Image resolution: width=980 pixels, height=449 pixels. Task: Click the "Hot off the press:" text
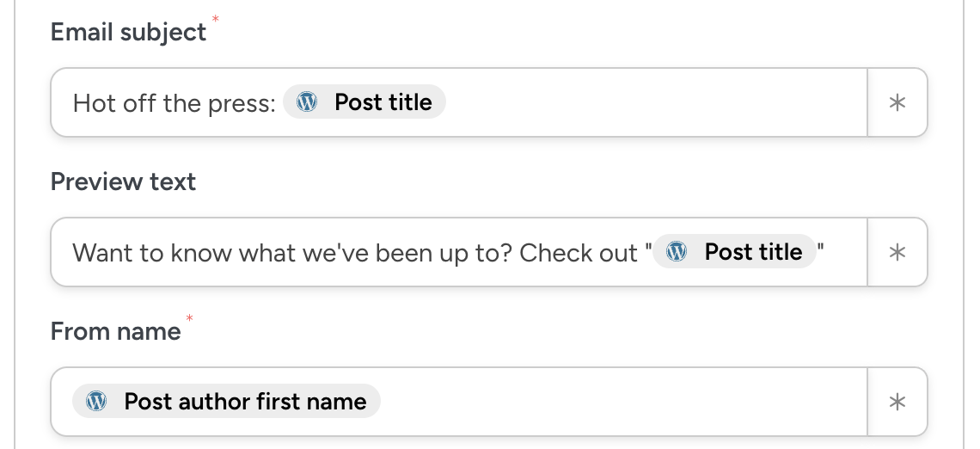pos(174,103)
